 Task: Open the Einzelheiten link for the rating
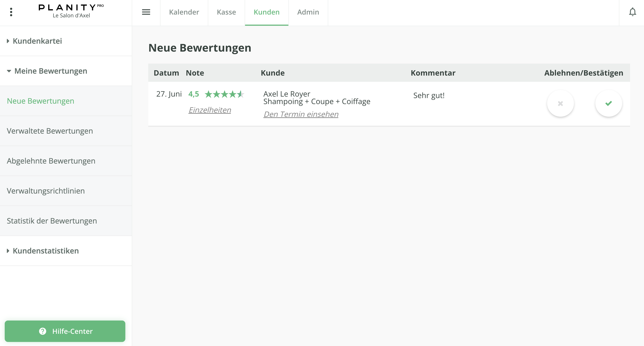point(210,110)
